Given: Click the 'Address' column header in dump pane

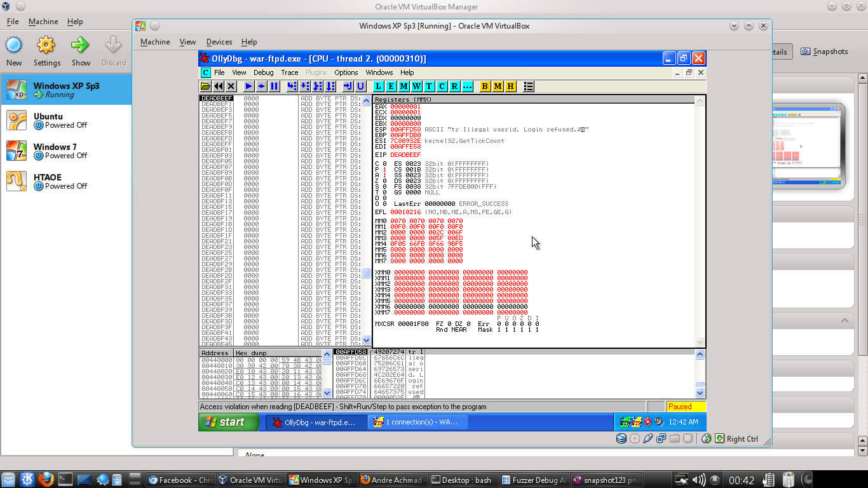Looking at the screenshot, I should [x=216, y=353].
